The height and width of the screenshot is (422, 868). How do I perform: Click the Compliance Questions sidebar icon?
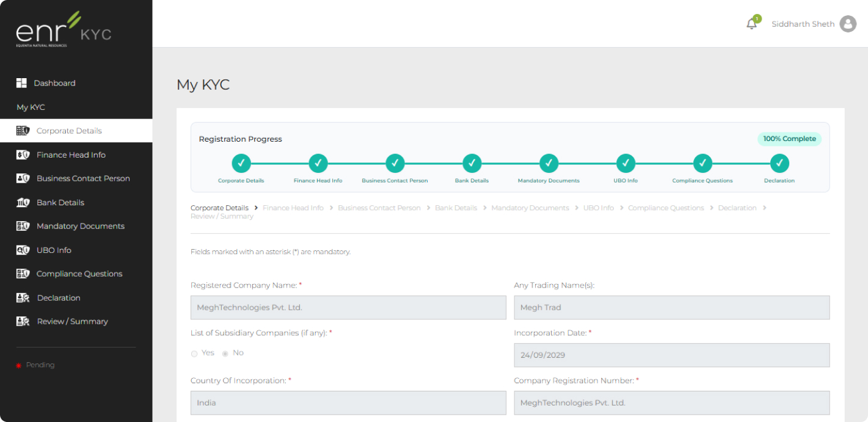pyautogui.click(x=23, y=274)
